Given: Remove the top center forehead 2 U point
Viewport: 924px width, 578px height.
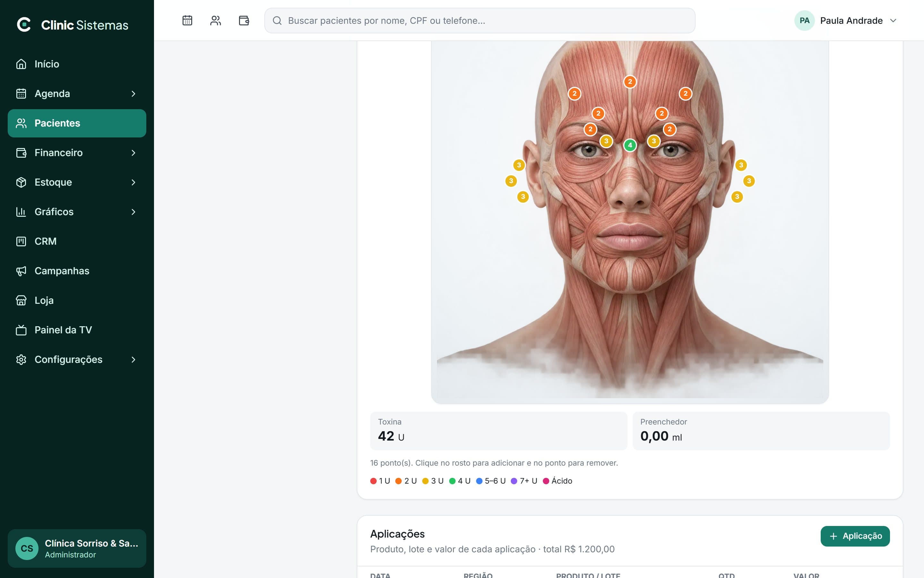Looking at the screenshot, I should 630,82.
